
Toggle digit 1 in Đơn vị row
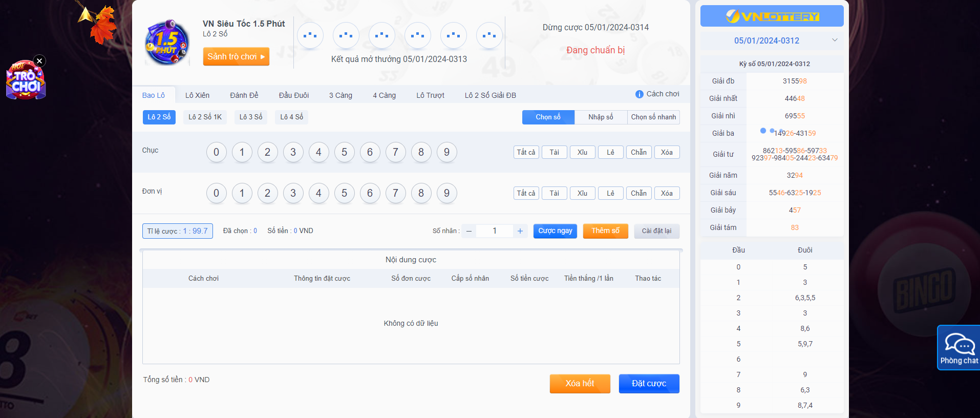coord(242,193)
